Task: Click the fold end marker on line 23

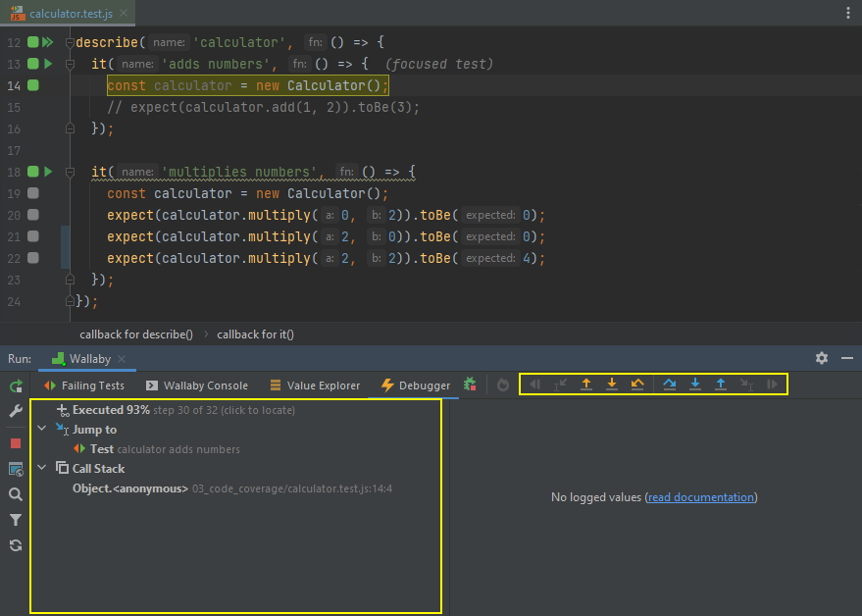Action: coord(70,280)
